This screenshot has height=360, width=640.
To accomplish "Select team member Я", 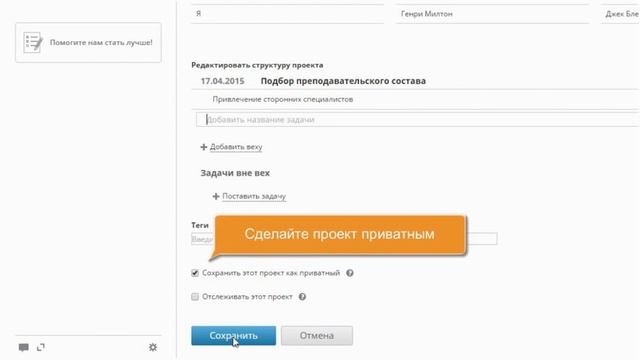I will point(198,14).
